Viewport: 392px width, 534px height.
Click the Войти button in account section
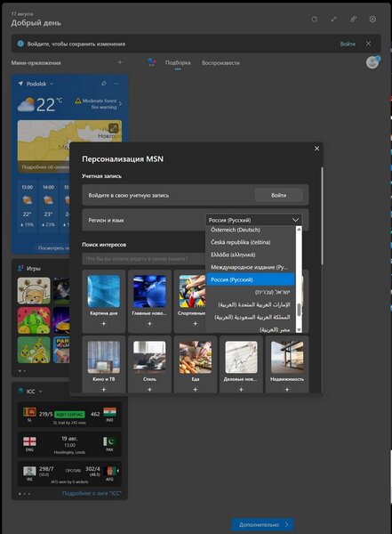(279, 195)
